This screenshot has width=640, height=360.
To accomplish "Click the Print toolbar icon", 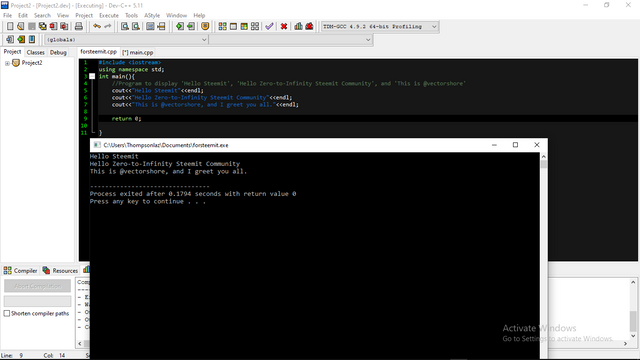I will (x=79, y=27).
